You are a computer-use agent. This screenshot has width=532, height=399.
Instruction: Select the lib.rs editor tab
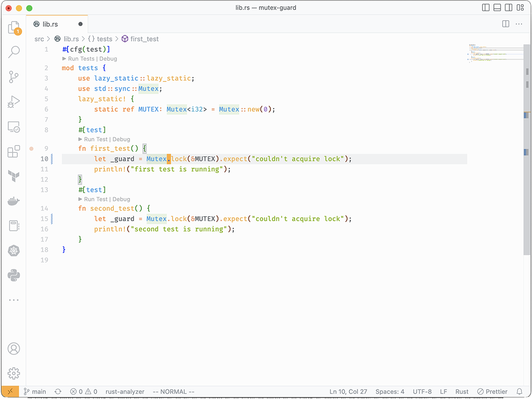tap(56, 24)
